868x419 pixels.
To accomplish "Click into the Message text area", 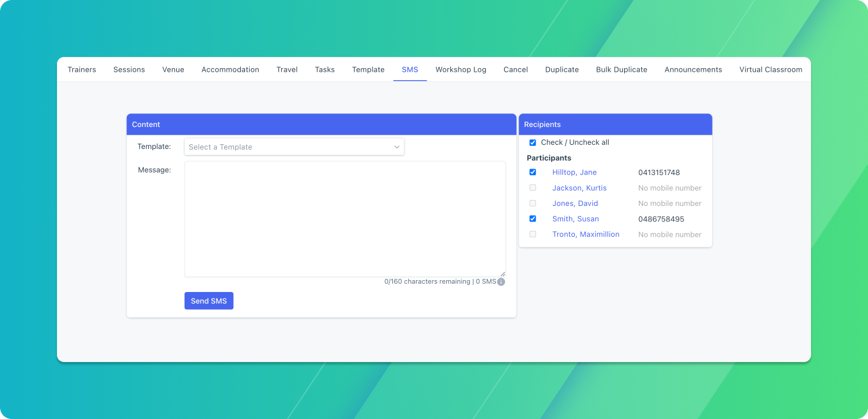I will point(345,219).
